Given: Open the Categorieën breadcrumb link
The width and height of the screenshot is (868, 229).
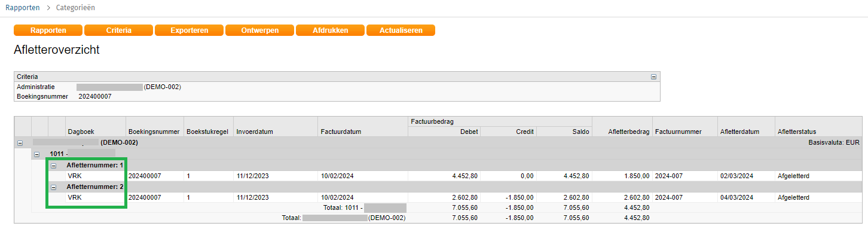Looking at the screenshot, I should tap(75, 8).
